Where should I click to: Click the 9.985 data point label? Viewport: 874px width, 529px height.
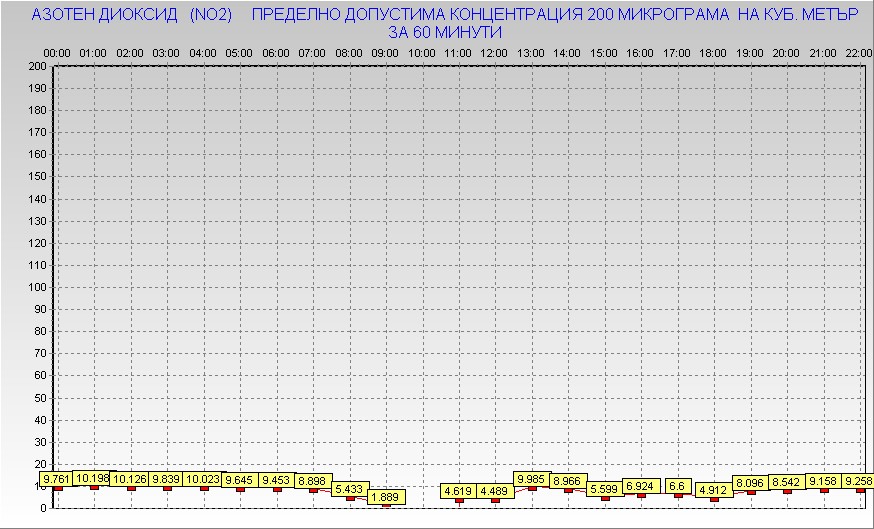click(x=532, y=479)
